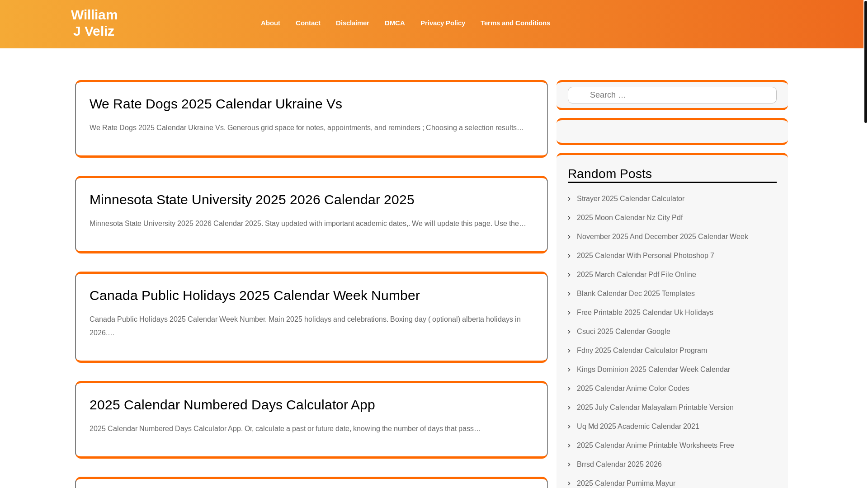
Task: Click the Minnesota State University excerpt paragraph
Action: [x=307, y=224]
